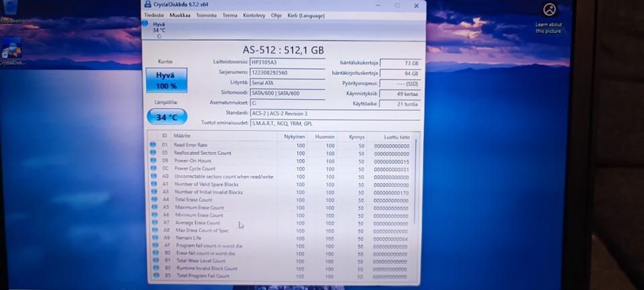Click the status dot for Number of Valid Spare Blocks
The image size is (644, 290).
154,184
